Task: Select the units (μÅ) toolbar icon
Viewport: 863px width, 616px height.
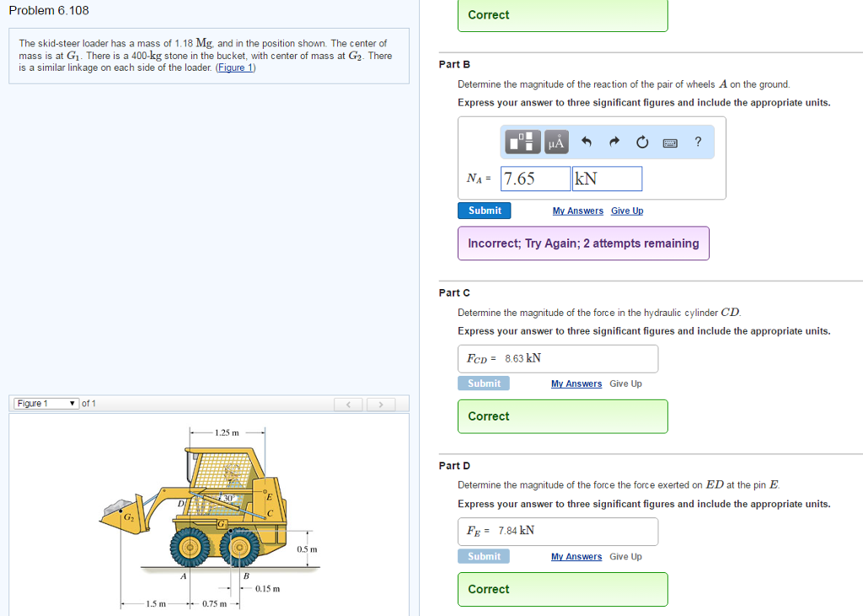Action: point(555,142)
